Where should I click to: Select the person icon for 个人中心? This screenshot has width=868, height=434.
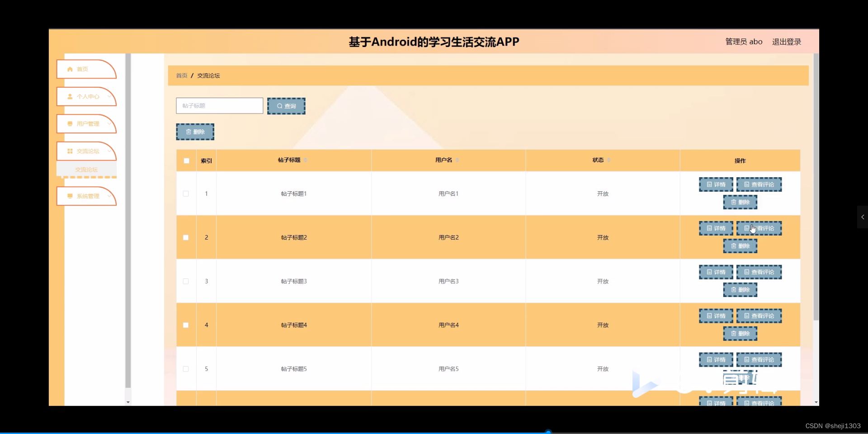pos(70,96)
